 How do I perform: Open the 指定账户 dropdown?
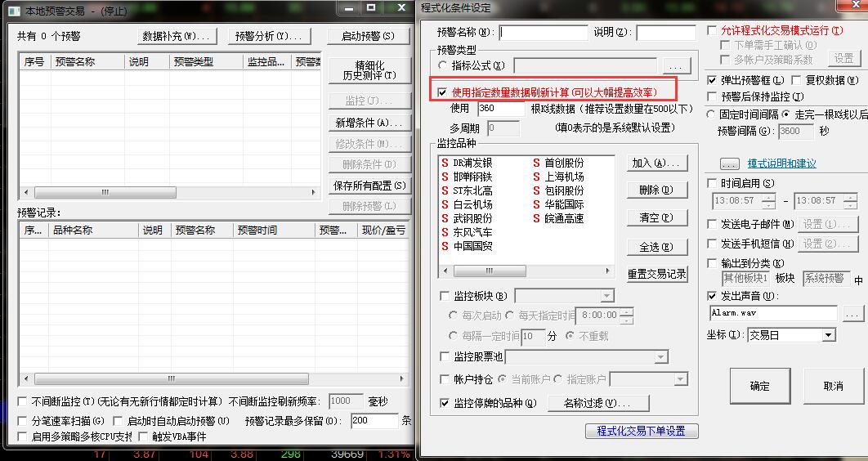(680, 379)
